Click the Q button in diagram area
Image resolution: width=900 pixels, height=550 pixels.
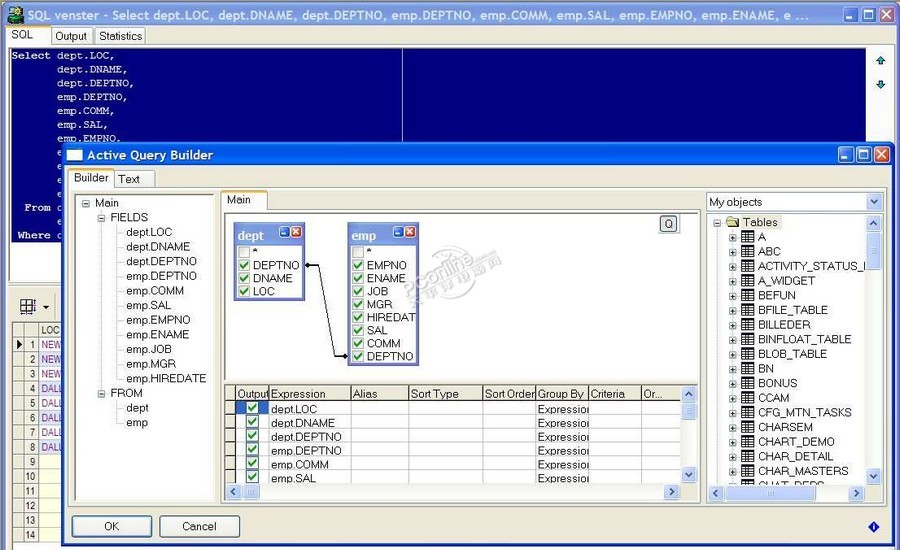click(x=669, y=224)
